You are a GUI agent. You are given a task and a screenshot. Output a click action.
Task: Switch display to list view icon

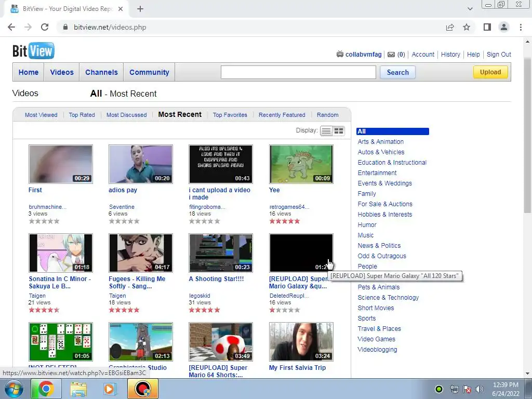click(x=326, y=130)
